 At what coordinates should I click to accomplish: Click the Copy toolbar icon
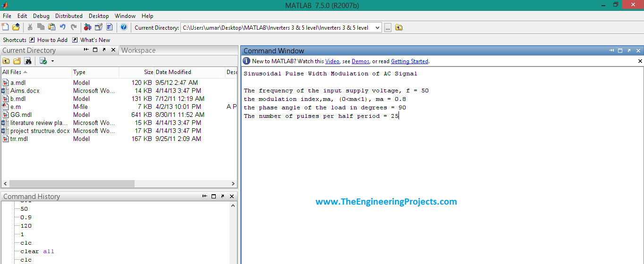click(x=41, y=27)
